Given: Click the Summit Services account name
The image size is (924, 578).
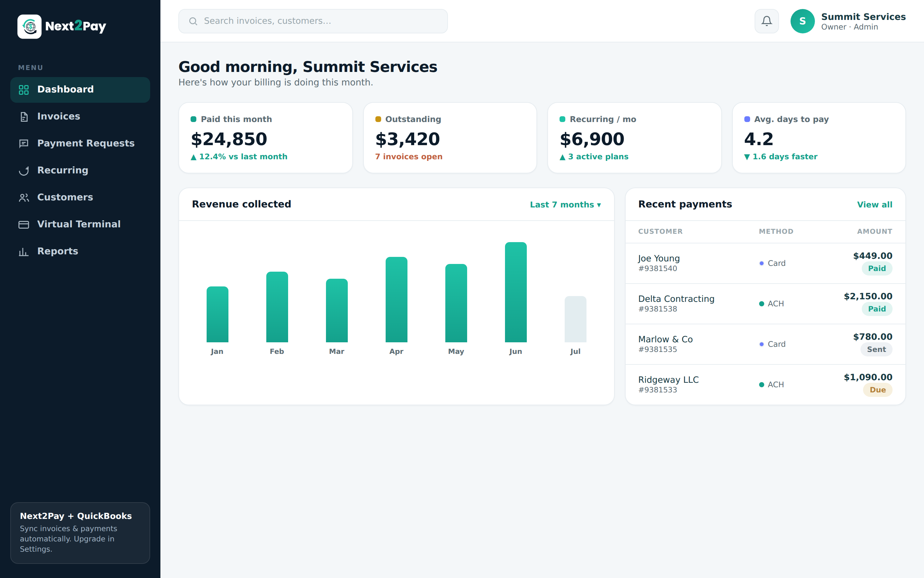Looking at the screenshot, I should pos(863,17).
